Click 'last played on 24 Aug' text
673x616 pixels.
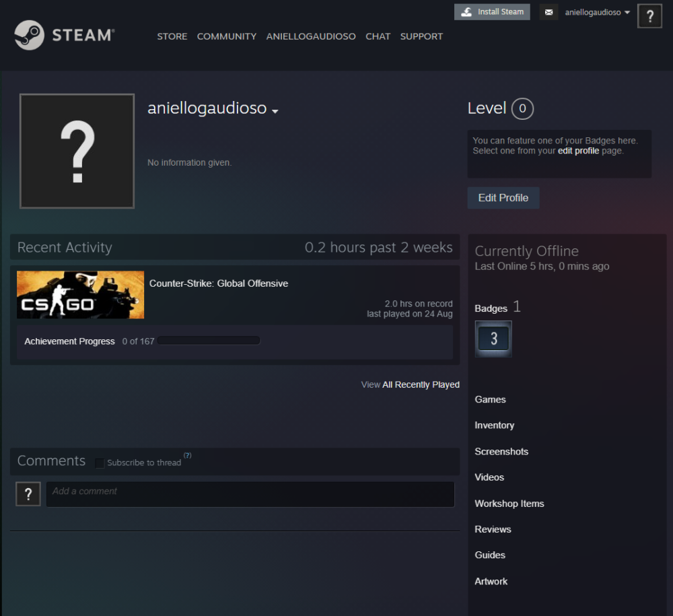click(x=409, y=314)
